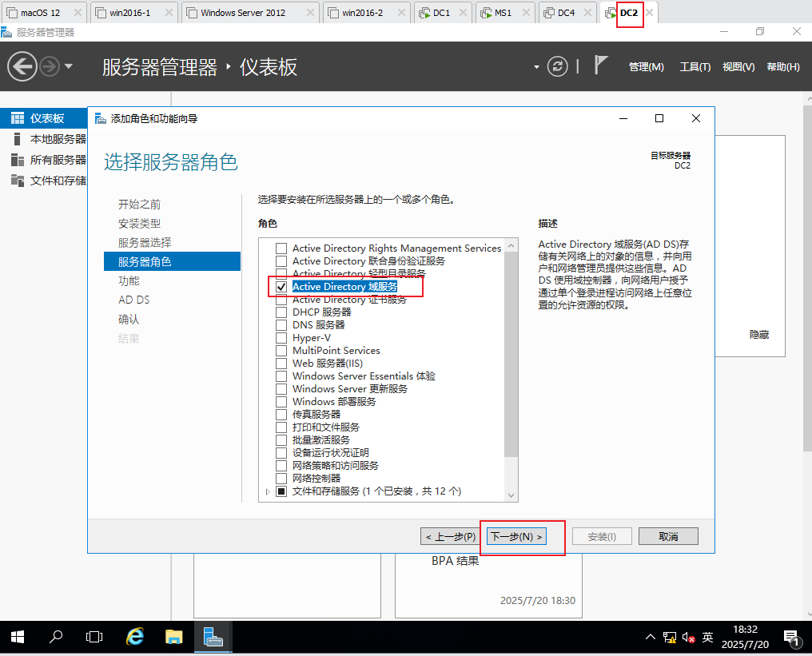Launch Internet Explorer from taskbar
Screen dimensions: 812x656
(x=134, y=637)
